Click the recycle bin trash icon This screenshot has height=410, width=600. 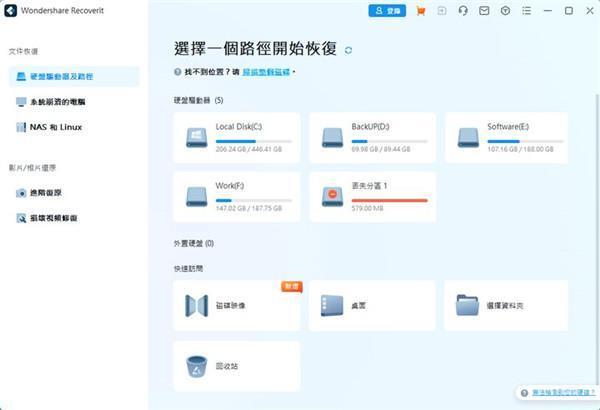click(x=197, y=366)
